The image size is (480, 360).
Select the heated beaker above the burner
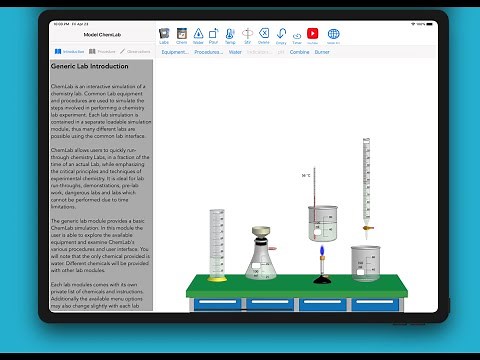(x=323, y=223)
